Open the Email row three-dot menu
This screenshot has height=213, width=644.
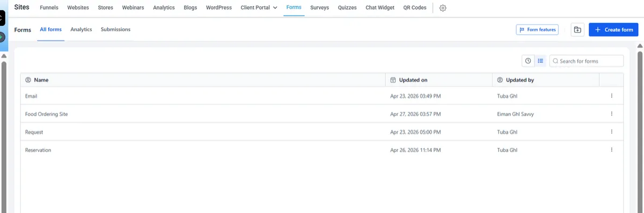611,96
